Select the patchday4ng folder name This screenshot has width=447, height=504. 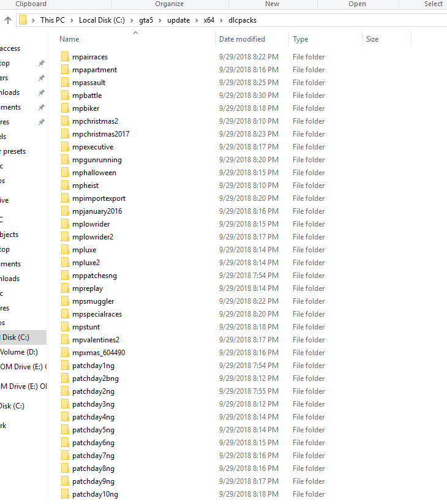click(93, 417)
